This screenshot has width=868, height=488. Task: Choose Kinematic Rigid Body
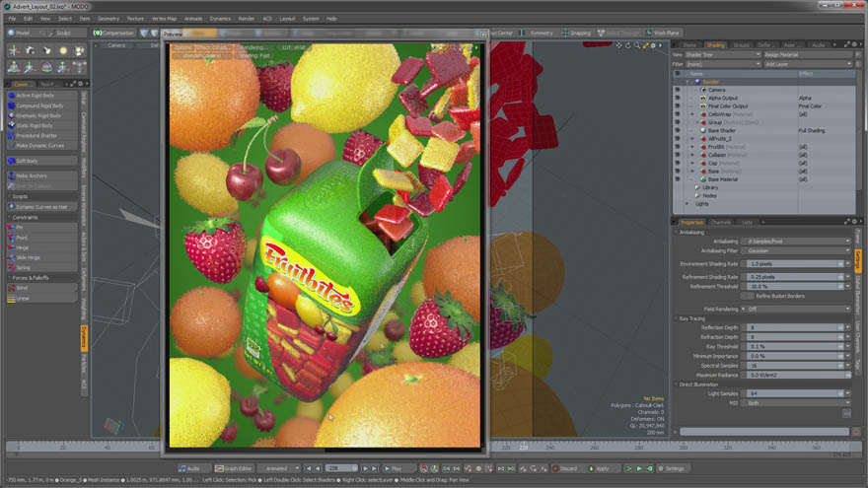coord(41,115)
